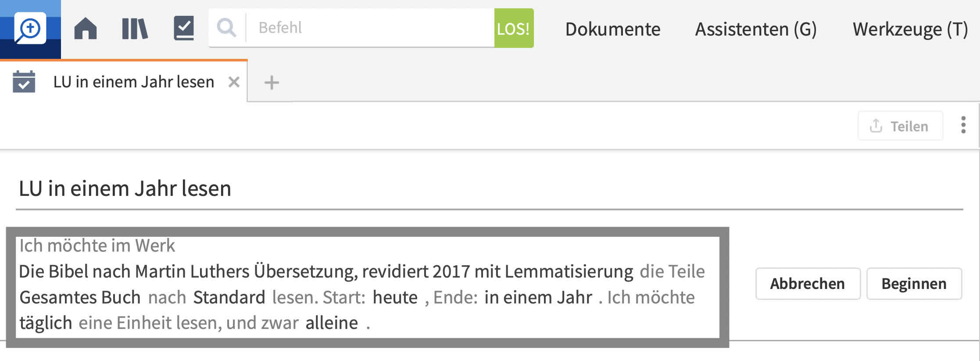Add a new tab with plus icon

(x=272, y=82)
